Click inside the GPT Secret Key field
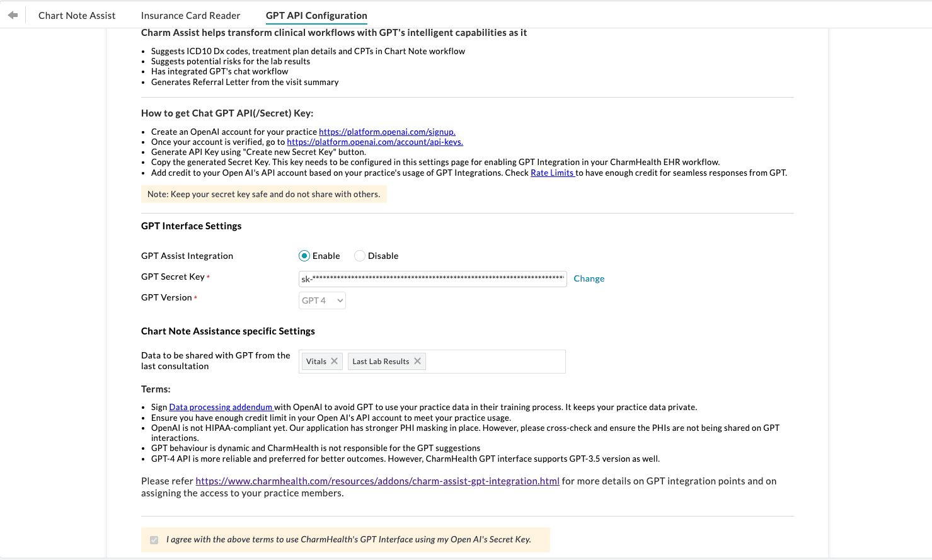The height and width of the screenshot is (560, 932). click(x=432, y=278)
